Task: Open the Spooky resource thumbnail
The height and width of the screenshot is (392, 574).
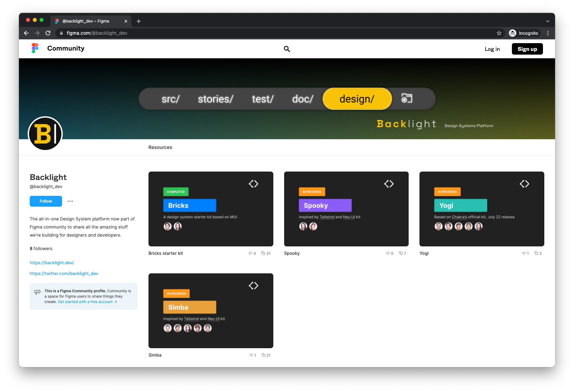Action: point(346,209)
